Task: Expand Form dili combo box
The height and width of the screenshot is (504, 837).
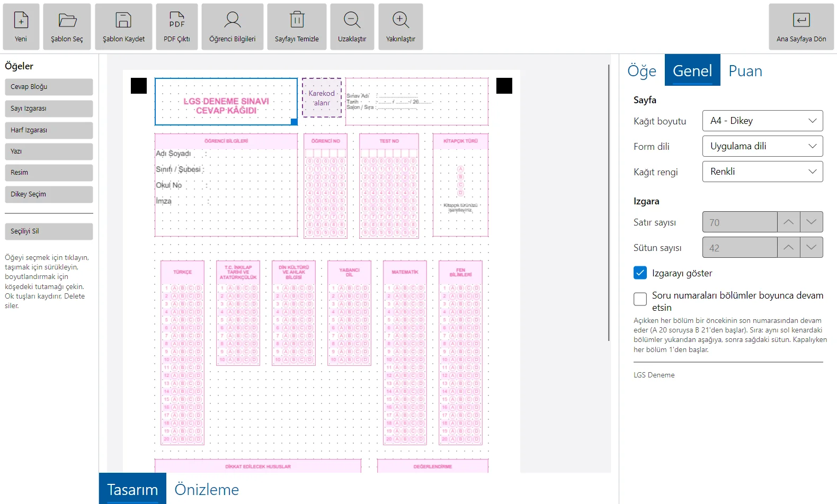Action: tap(763, 146)
